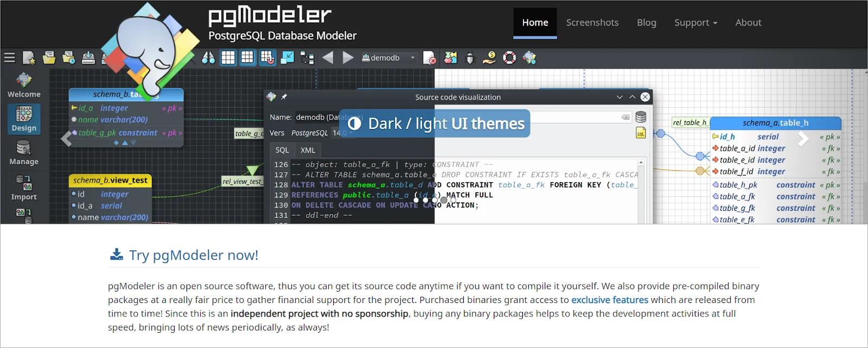Click the close model page icon with red X

(x=430, y=57)
